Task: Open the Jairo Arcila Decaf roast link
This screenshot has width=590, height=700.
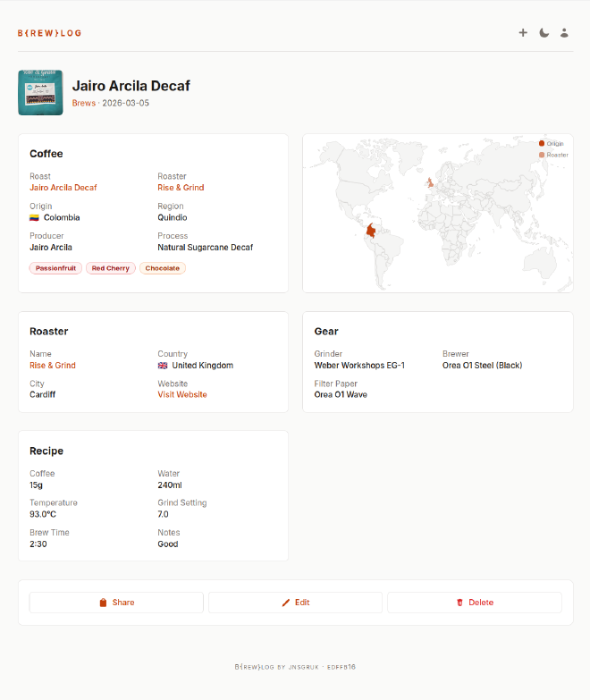Action: click(63, 188)
